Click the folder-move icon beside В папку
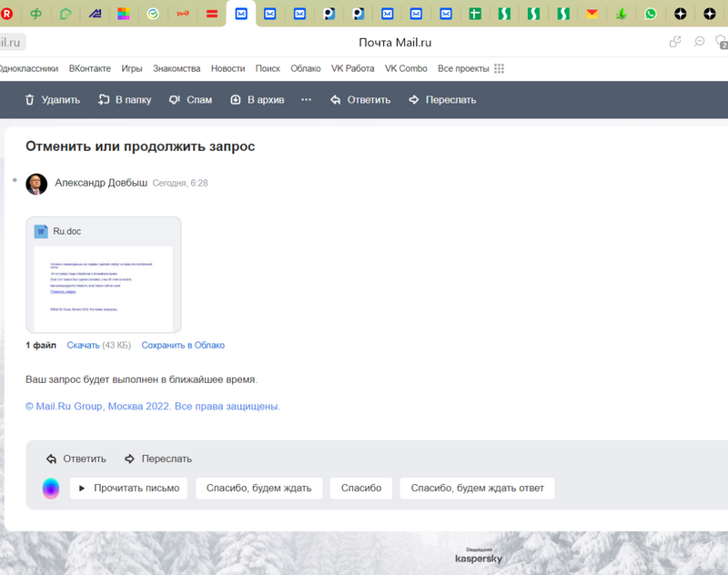The height and width of the screenshot is (575, 728). (x=104, y=100)
